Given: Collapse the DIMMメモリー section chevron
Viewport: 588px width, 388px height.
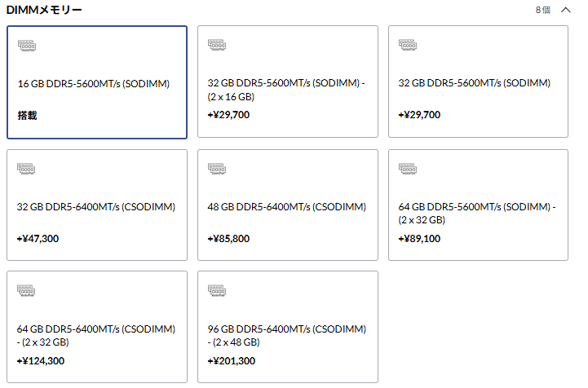Looking at the screenshot, I should point(565,10).
